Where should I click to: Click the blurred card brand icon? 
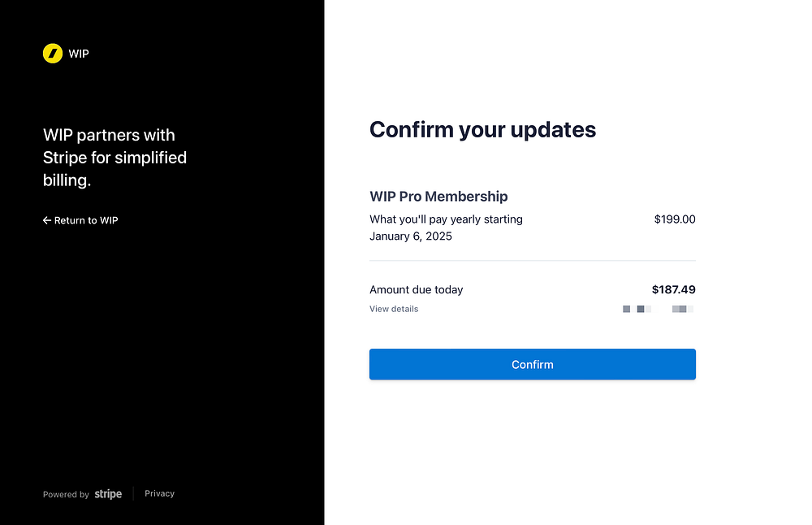[x=637, y=309]
